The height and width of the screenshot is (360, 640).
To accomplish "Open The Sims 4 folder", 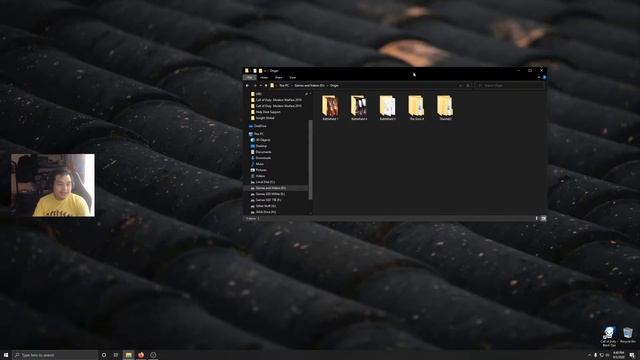I will click(416, 108).
